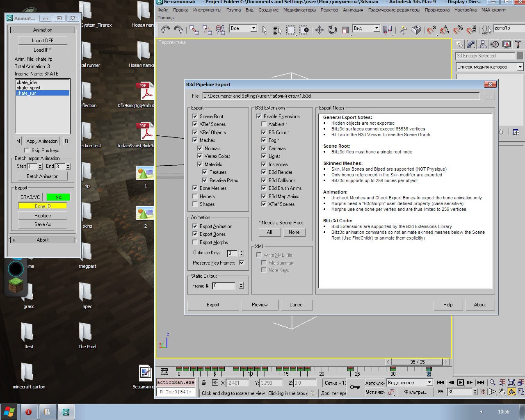The width and height of the screenshot is (525, 420).
Task: Activate the Pan View hand tool
Action: pyautogui.click(x=502, y=392)
